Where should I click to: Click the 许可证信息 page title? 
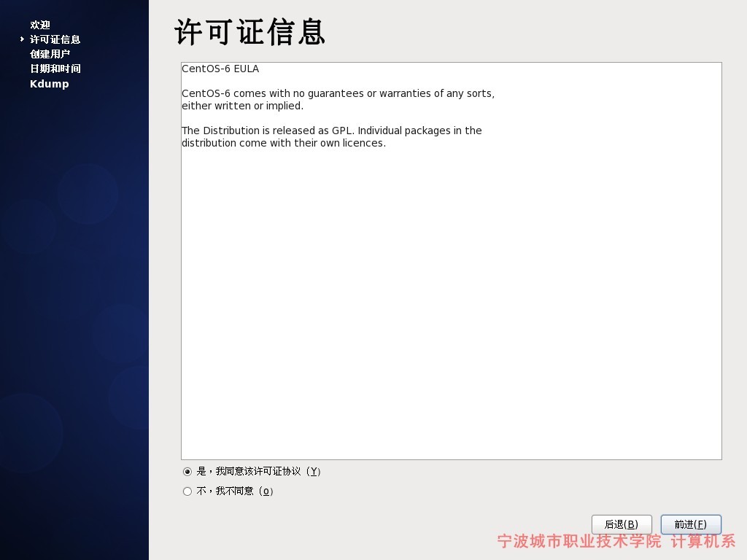click(x=250, y=32)
